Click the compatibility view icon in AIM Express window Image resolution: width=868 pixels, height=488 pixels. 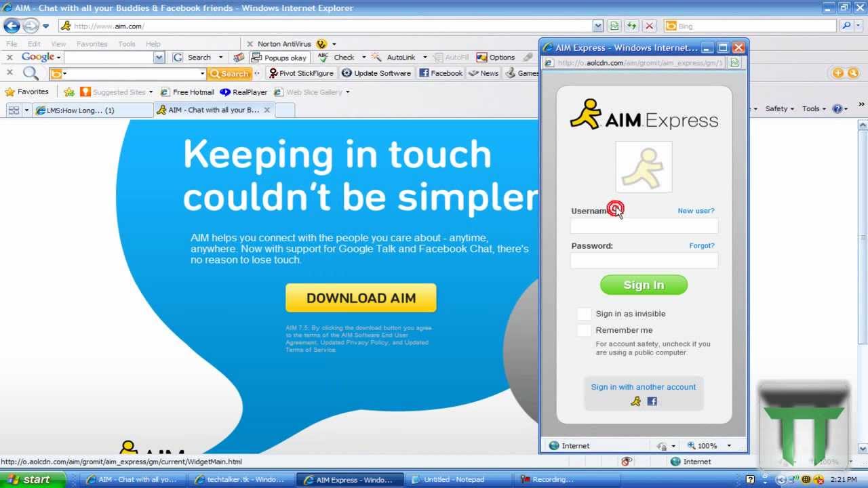[734, 62]
